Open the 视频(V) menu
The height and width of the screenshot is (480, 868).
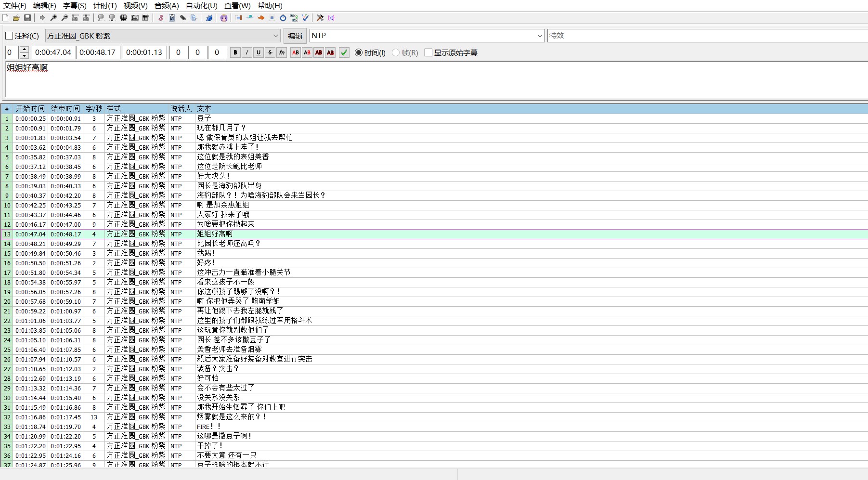[136, 6]
